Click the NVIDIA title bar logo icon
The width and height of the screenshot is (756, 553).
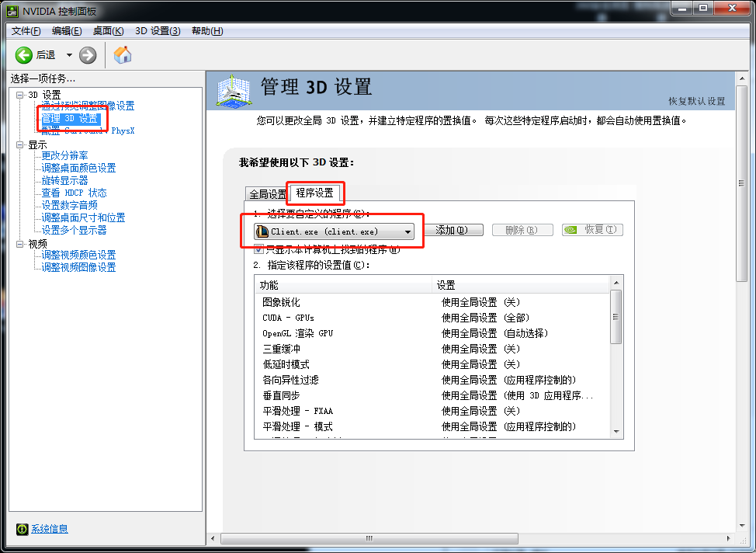[12, 11]
